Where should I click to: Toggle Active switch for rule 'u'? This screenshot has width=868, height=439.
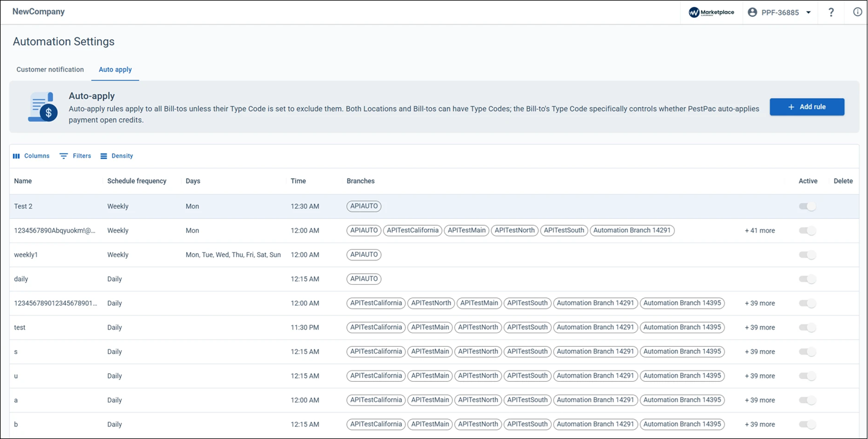coord(807,376)
